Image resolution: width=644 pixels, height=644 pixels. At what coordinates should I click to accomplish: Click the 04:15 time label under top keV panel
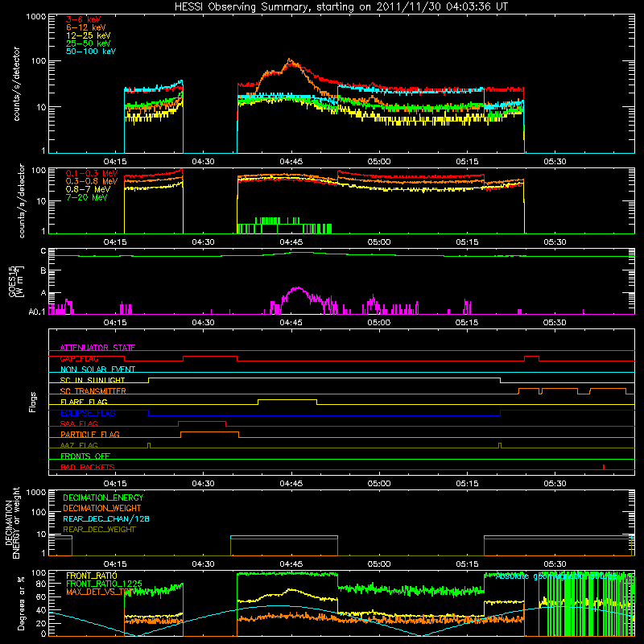[x=115, y=162]
